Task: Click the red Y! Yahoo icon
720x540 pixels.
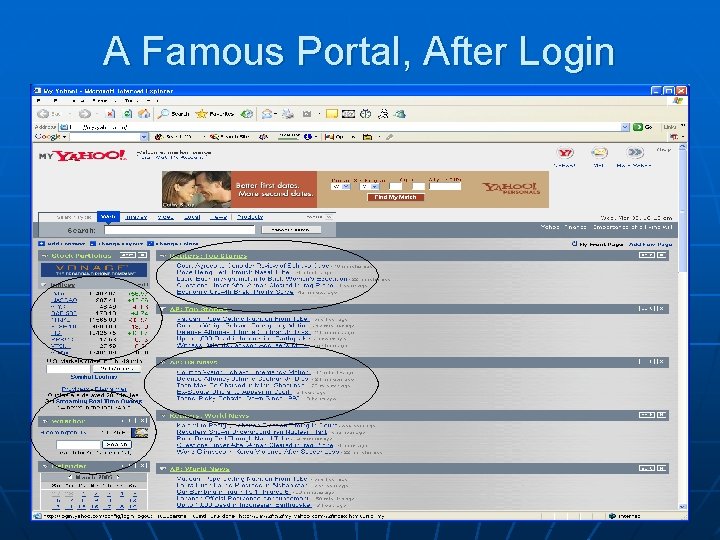Action: (x=565, y=153)
